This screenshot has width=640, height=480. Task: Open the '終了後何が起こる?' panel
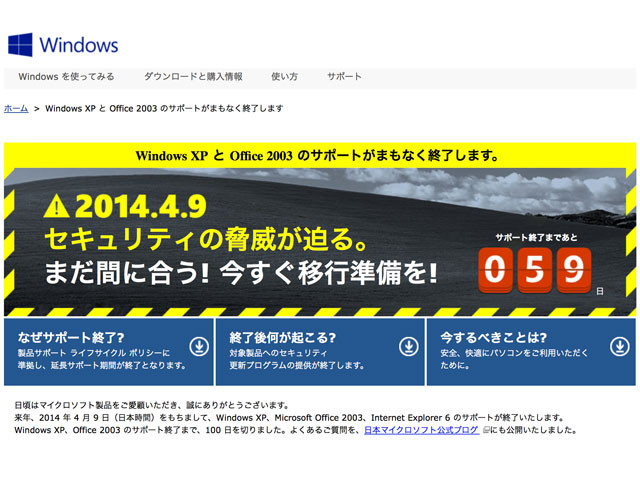320,352
